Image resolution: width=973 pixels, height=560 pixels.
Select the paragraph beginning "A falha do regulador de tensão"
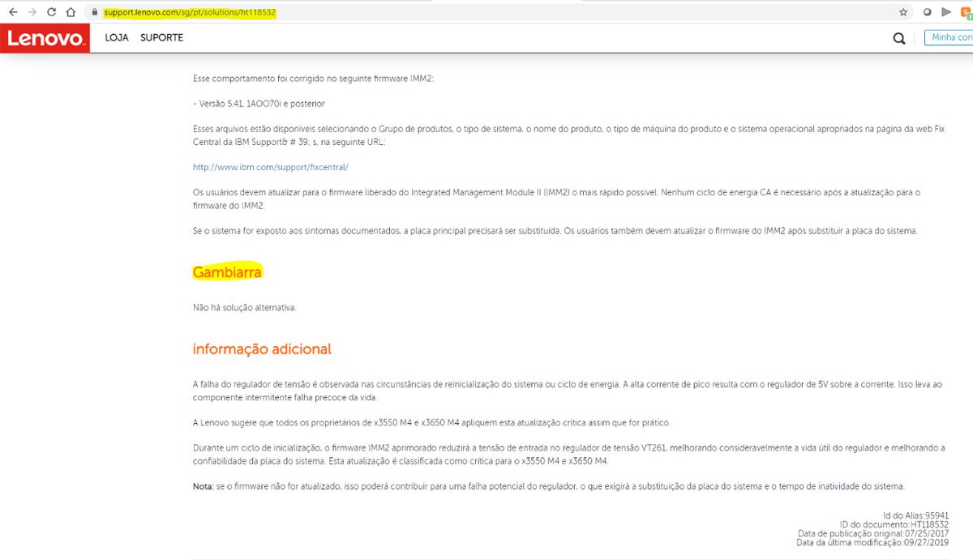coord(568,391)
